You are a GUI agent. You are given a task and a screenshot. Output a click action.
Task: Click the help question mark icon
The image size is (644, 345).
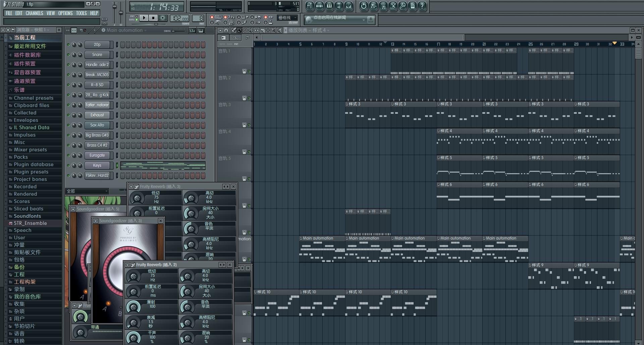point(422,6)
